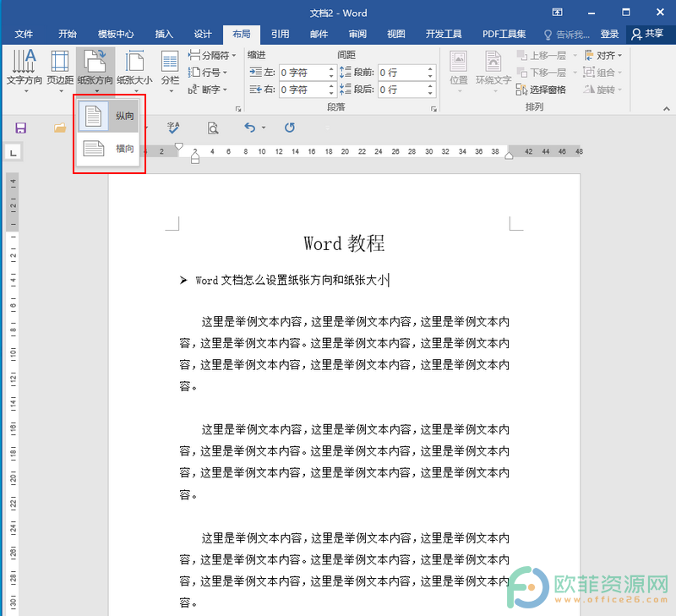Click the Tell Me (告诉我) search box
676x616 pixels.
click(567, 35)
